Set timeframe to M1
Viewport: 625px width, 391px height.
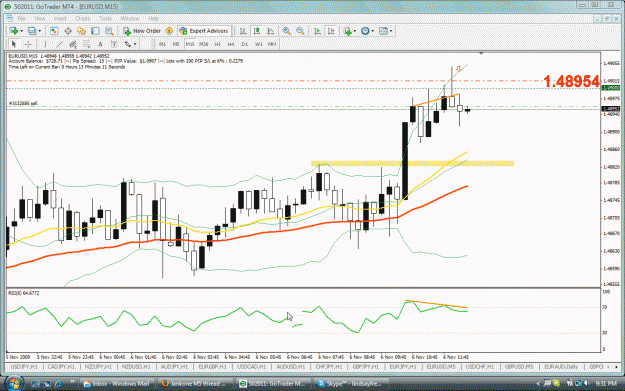162,44
